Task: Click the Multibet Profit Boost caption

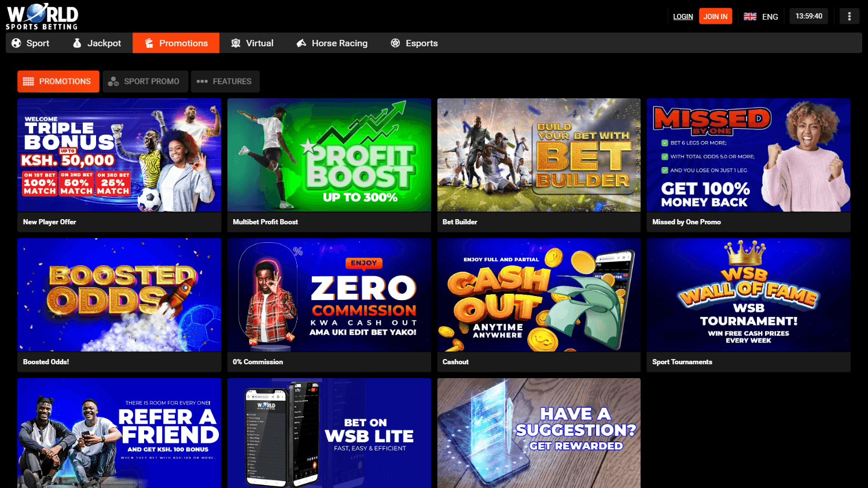Action: [x=266, y=222]
